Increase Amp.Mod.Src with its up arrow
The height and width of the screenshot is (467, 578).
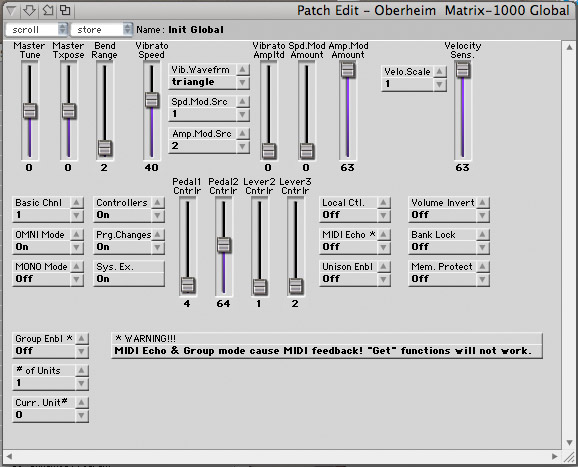pyautogui.click(x=243, y=133)
